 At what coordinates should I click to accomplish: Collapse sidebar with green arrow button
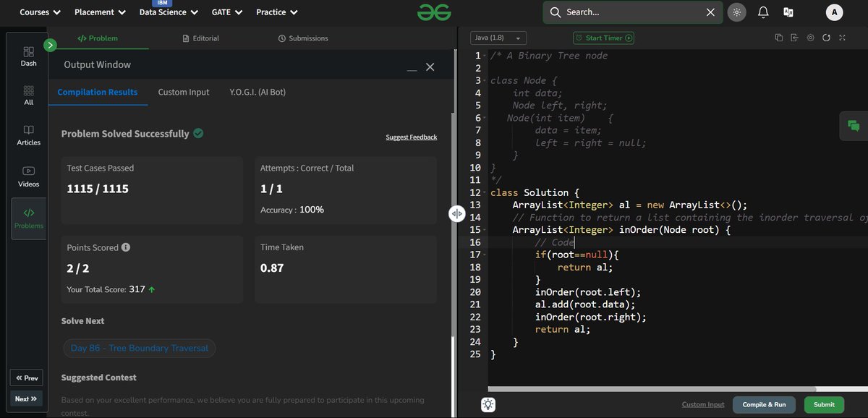point(50,46)
